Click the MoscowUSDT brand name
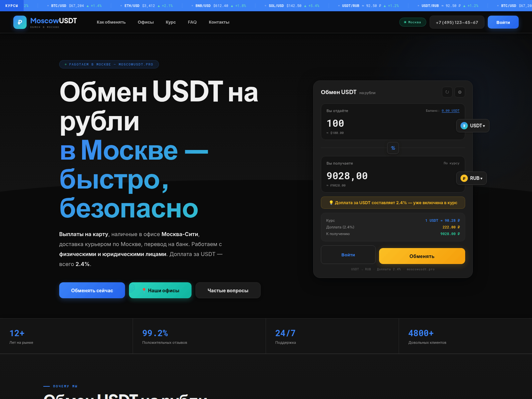Viewport: 532px width, 399px height. tap(54, 21)
